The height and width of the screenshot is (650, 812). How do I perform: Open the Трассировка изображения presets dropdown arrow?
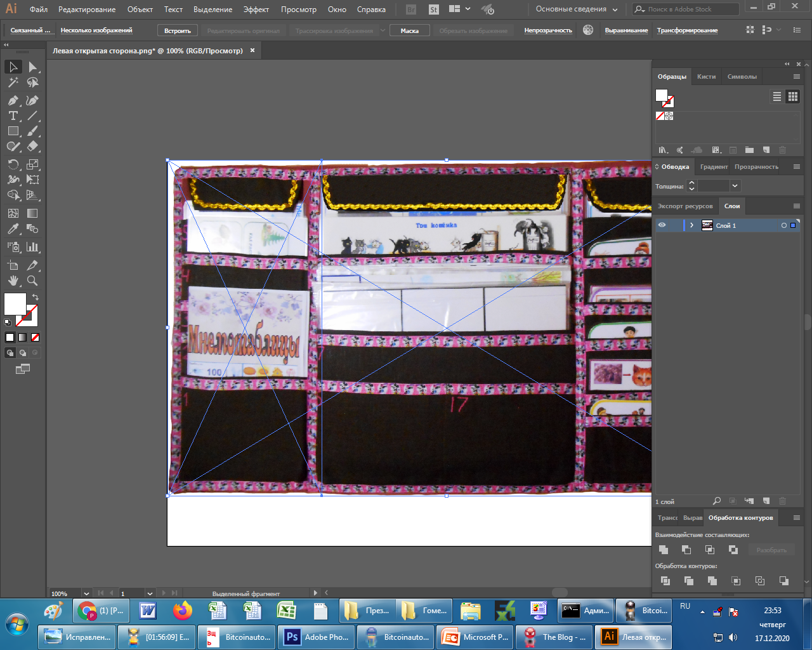click(383, 30)
